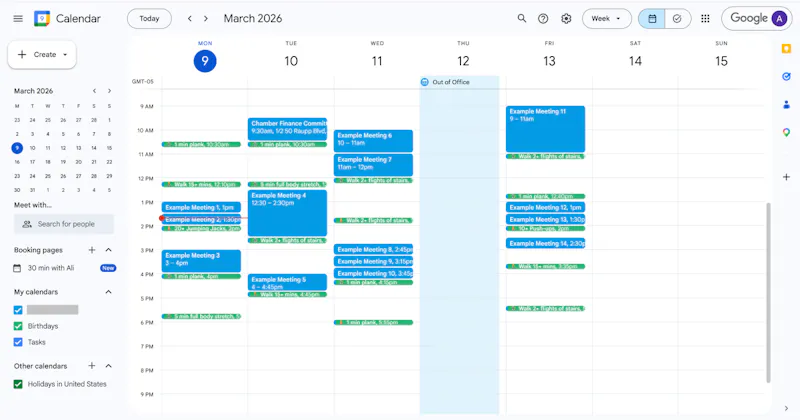This screenshot has width=800, height=420.
Task: Show next month in mini calendar
Action: click(109, 91)
